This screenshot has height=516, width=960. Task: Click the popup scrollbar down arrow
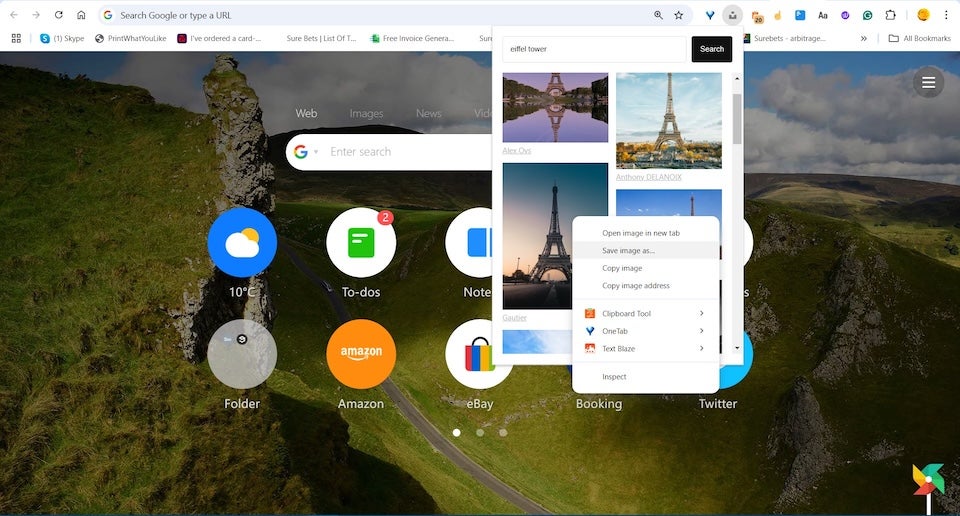pyautogui.click(x=737, y=348)
